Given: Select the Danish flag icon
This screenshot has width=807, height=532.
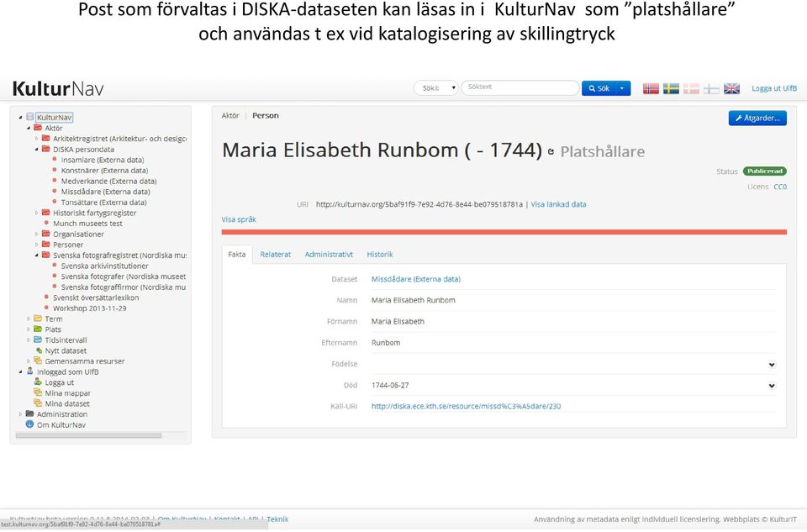Looking at the screenshot, I should click(691, 88).
